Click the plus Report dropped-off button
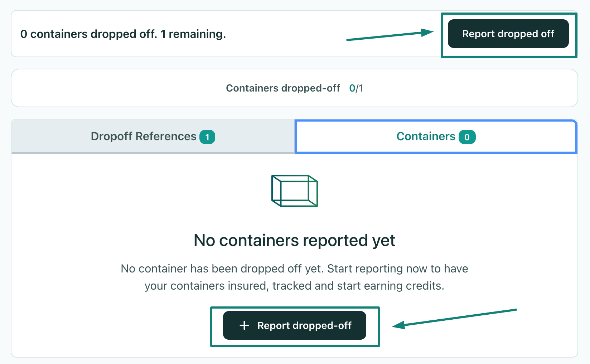The height and width of the screenshot is (364, 590). [294, 325]
